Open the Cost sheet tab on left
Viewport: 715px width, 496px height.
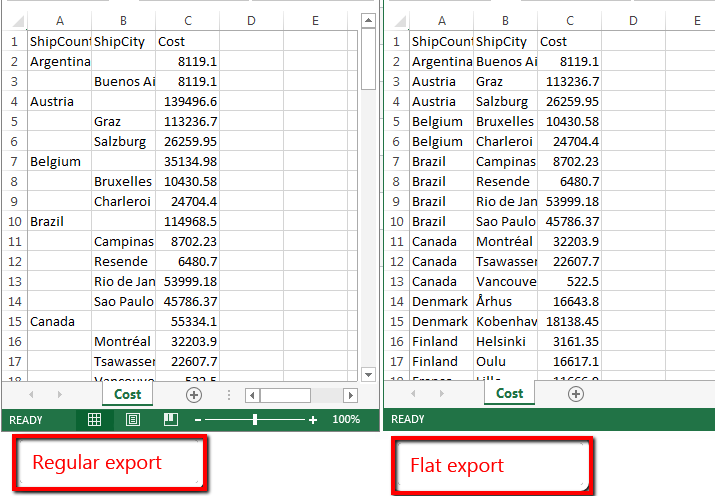point(128,395)
